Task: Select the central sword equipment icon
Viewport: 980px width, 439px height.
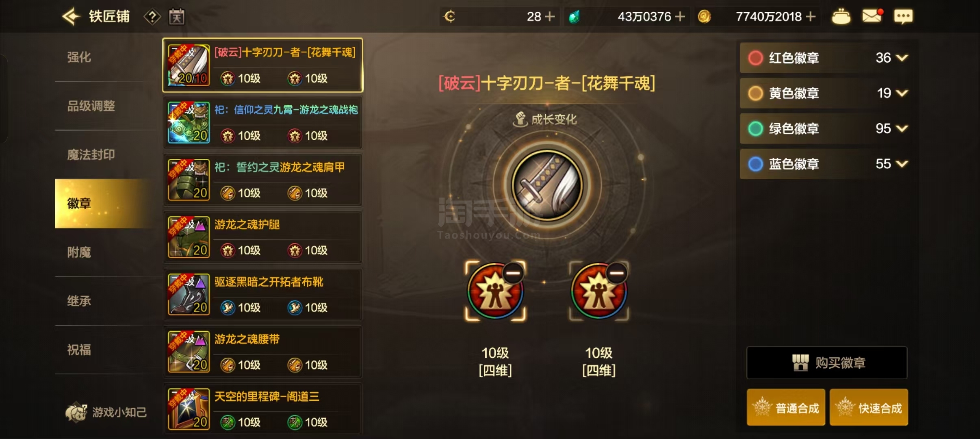Action: (547, 185)
